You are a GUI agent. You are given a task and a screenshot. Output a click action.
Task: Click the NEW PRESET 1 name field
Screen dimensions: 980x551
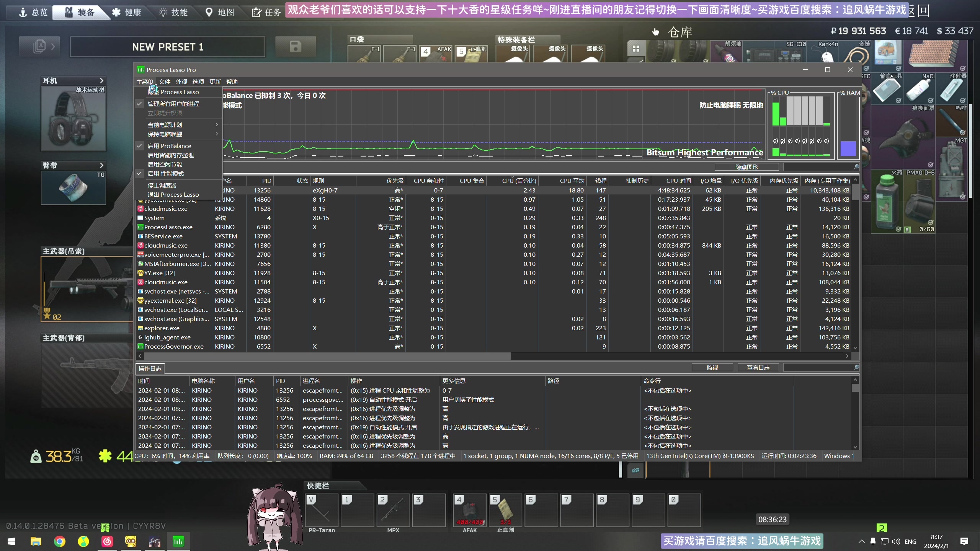(x=168, y=47)
